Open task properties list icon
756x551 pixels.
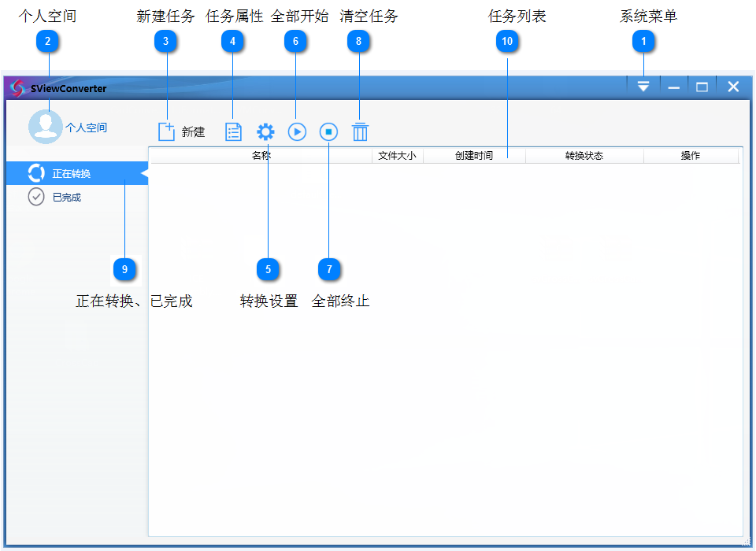234,131
